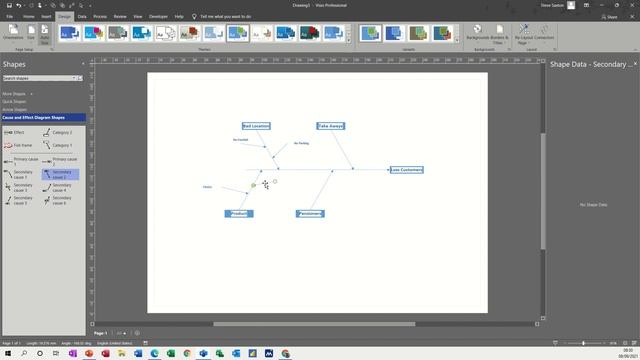Select the Primary cause 2 shape
The height and width of the screenshot is (360, 640).
tap(60, 162)
